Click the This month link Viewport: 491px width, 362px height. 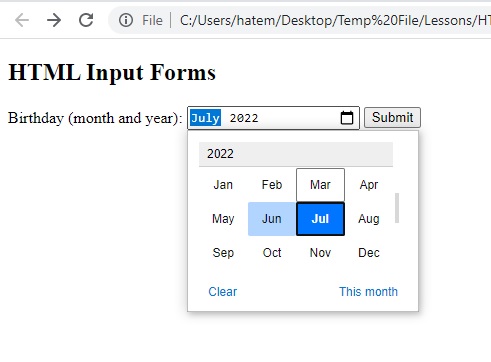pyautogui.click(x=368, y=292)
